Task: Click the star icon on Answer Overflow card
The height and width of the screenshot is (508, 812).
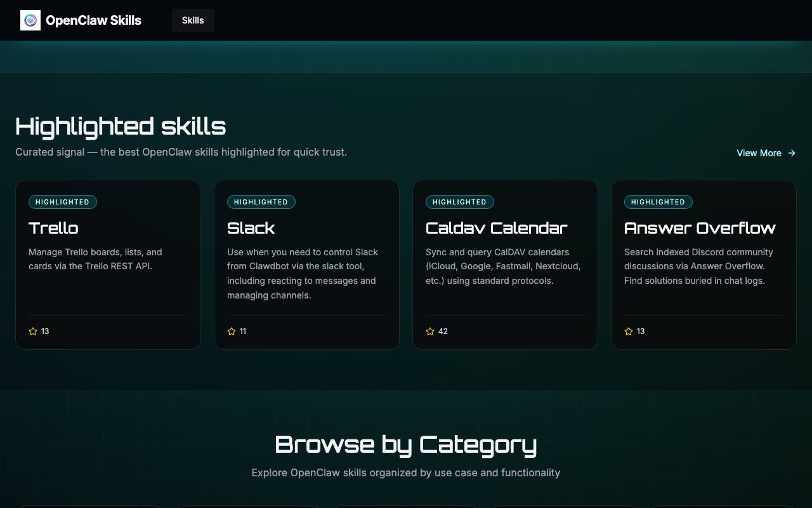Action: 629,331
